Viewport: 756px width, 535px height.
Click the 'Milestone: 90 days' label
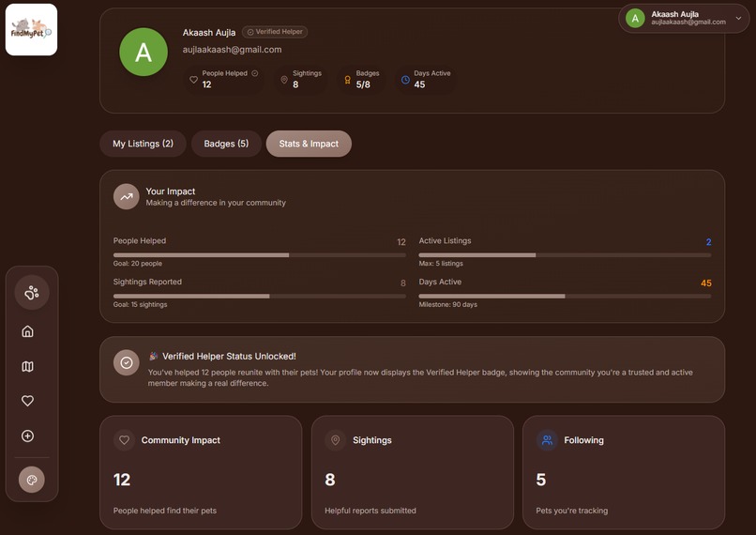pos(448,304)
